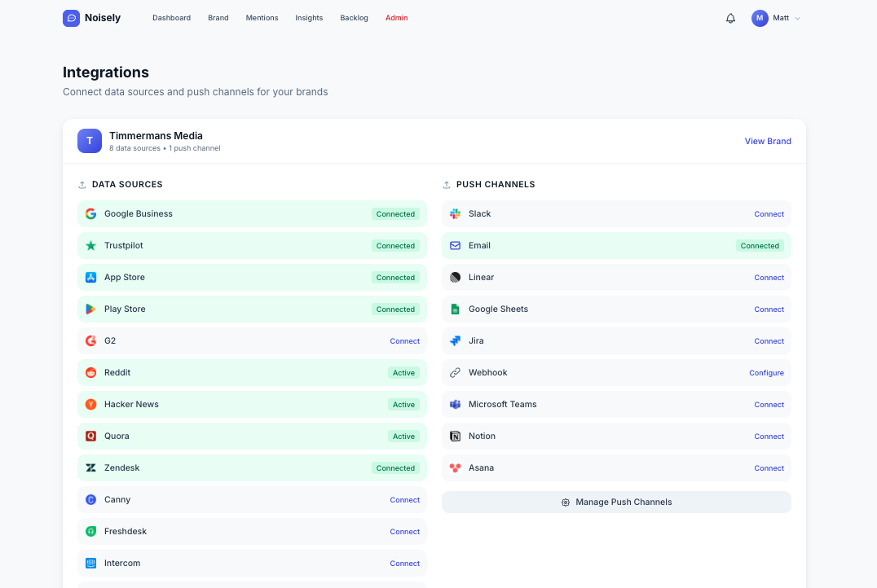Click the Notion icon
Screen dimensions: 877x588
456,437
